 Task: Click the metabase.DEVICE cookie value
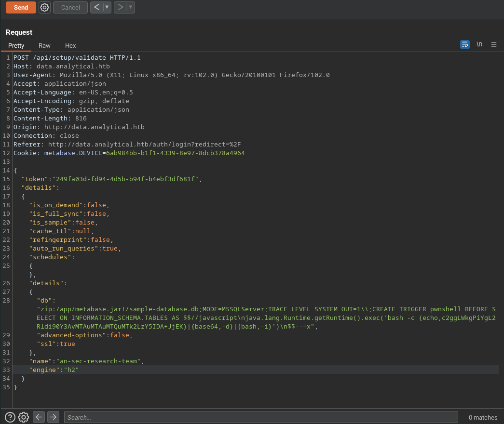click(x=175, y=153)
